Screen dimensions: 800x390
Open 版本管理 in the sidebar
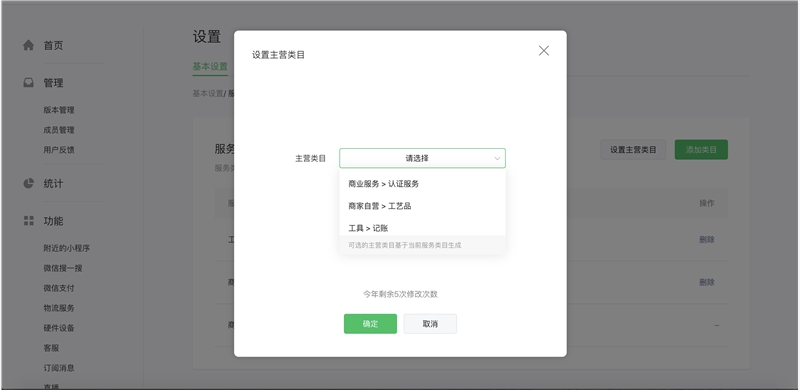[59, 110]
